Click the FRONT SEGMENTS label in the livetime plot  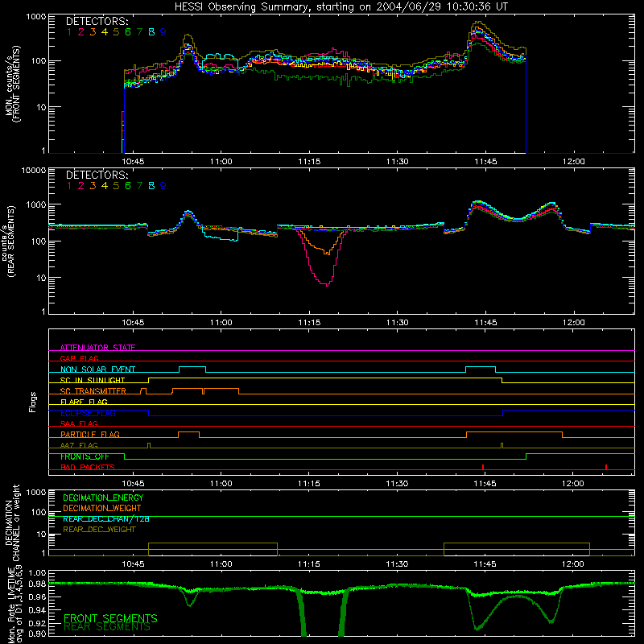[110, 618]
